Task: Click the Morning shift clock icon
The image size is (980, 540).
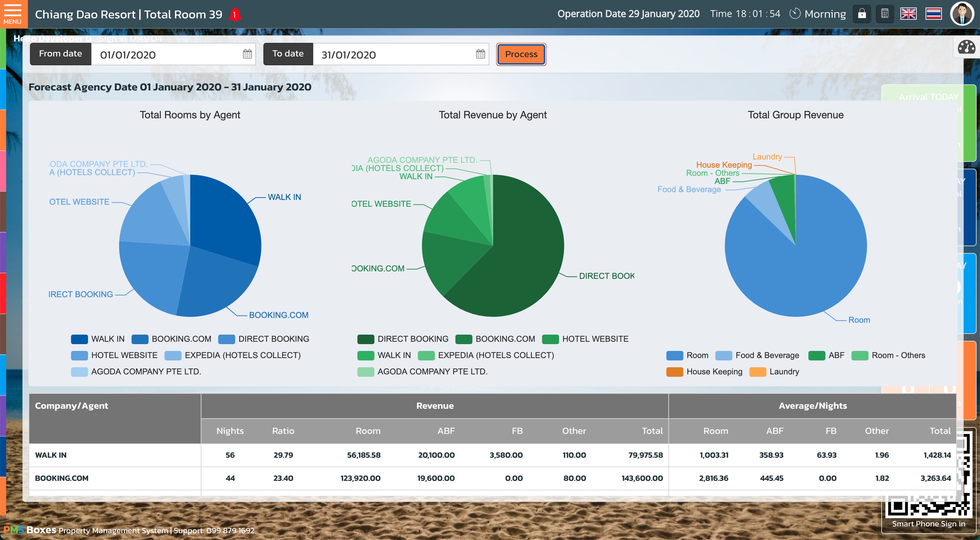Action: (x=795, y=14)
